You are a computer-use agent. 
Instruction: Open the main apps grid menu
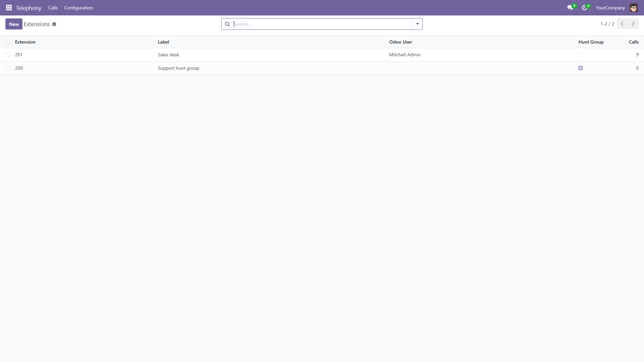9,7
